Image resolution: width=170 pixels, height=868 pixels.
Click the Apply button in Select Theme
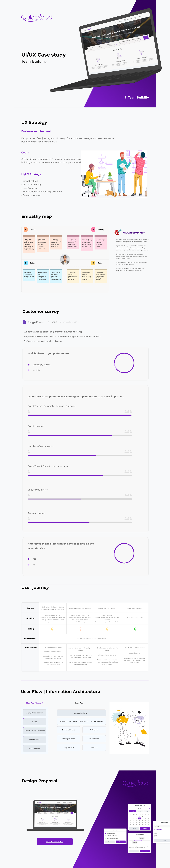click(x=121, y=842)
